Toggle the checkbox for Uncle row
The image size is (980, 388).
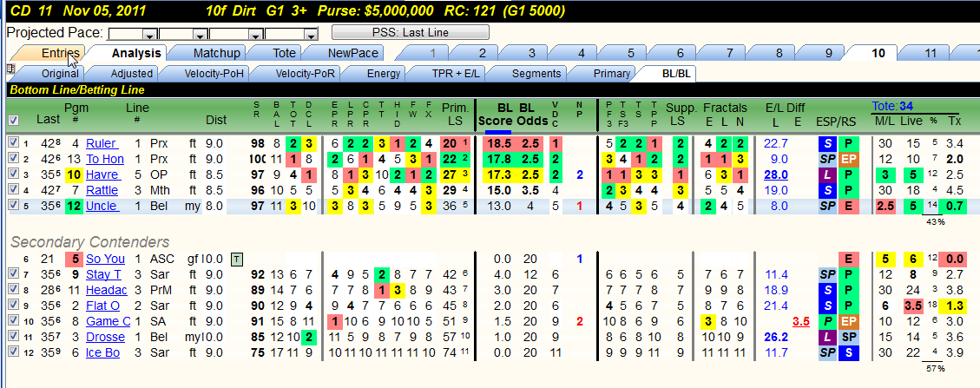13,205
